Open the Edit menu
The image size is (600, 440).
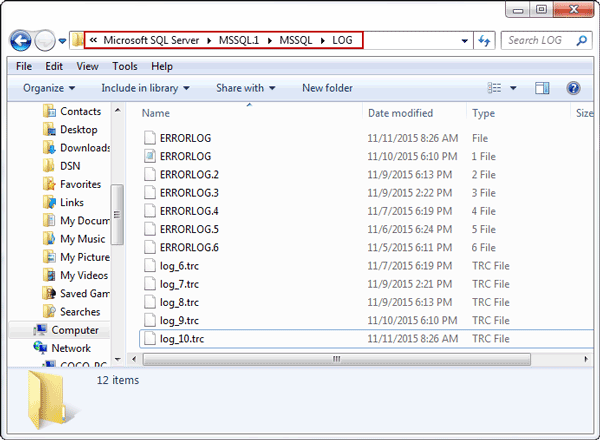tap(54, 66)
